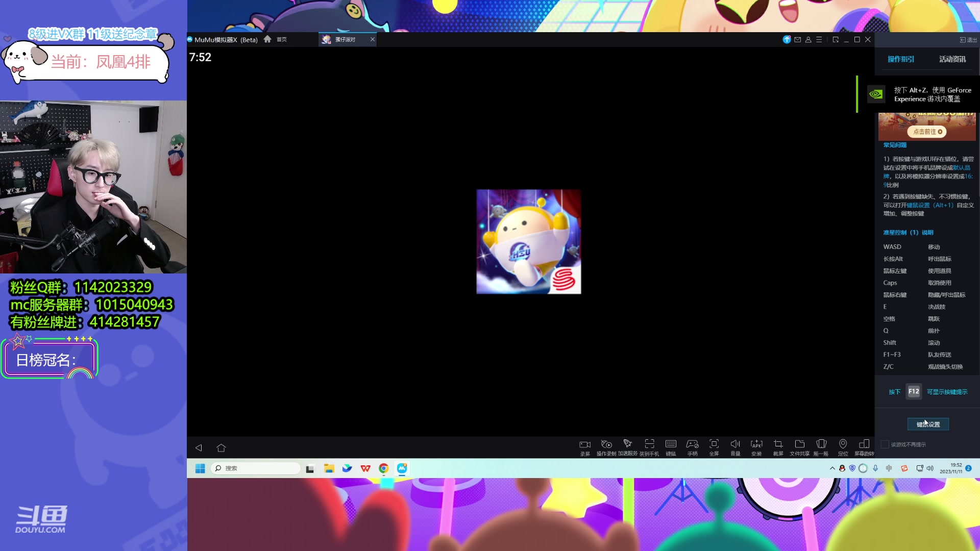Enter fullscreen with the 全屏 icon

pos(714,446)
